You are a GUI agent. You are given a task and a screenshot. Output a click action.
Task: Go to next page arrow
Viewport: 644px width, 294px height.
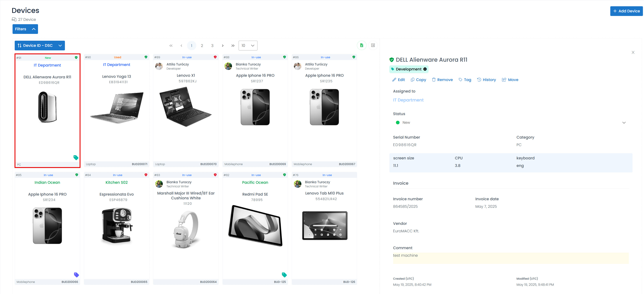pos(222,46)
